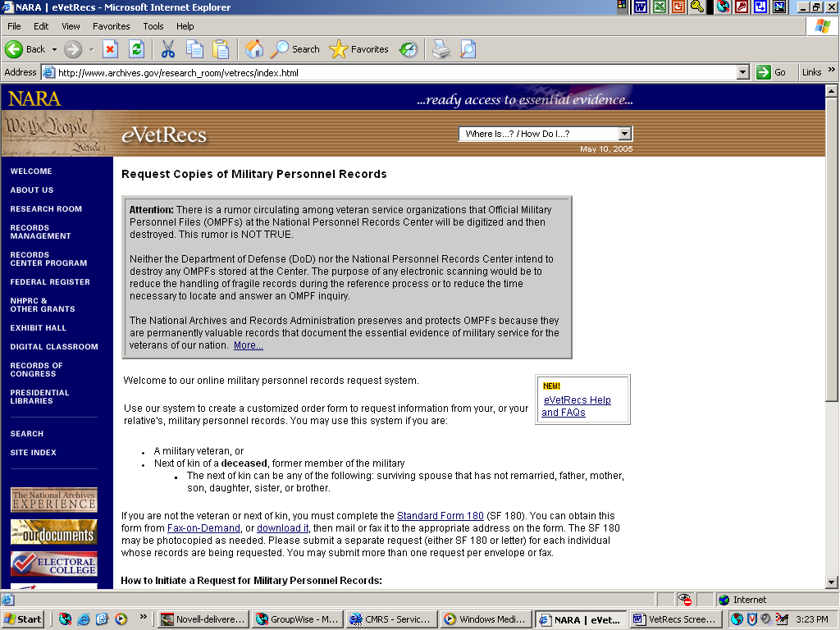Image resolution: width=840 pixels, height=630 pixels.
Task: Open the Office shortcut bar menu icon
Action: point(622,7)
